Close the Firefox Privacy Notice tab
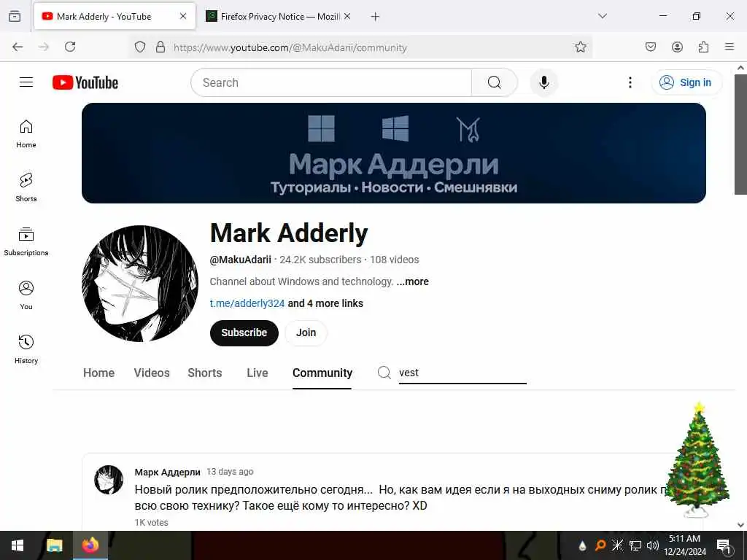Image resolution: width=747 pixels, height=560 pixels. tap(347, 16)
